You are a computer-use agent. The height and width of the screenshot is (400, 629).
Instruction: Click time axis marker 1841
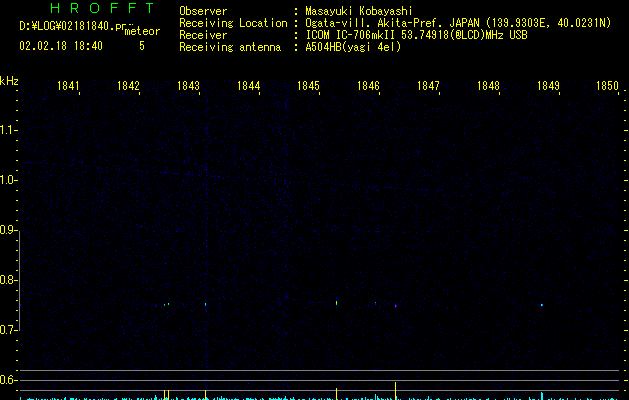pyautogui.click(x=68, y=86)
